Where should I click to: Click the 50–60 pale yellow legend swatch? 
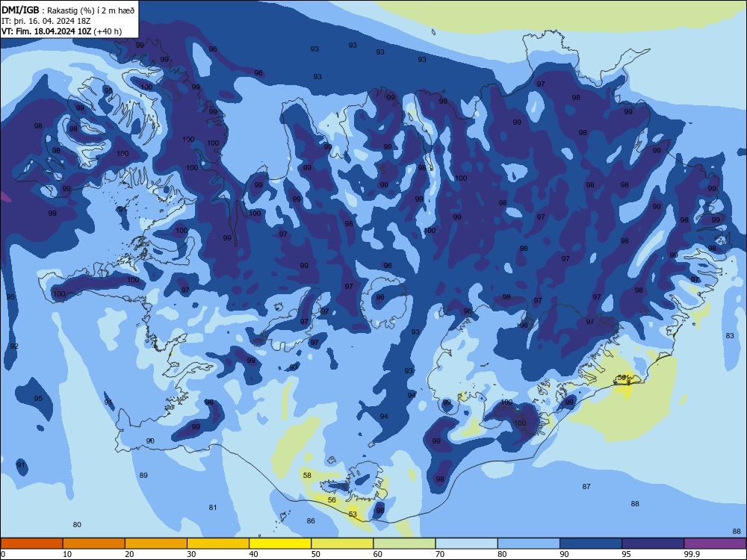[x=343, y=544]
